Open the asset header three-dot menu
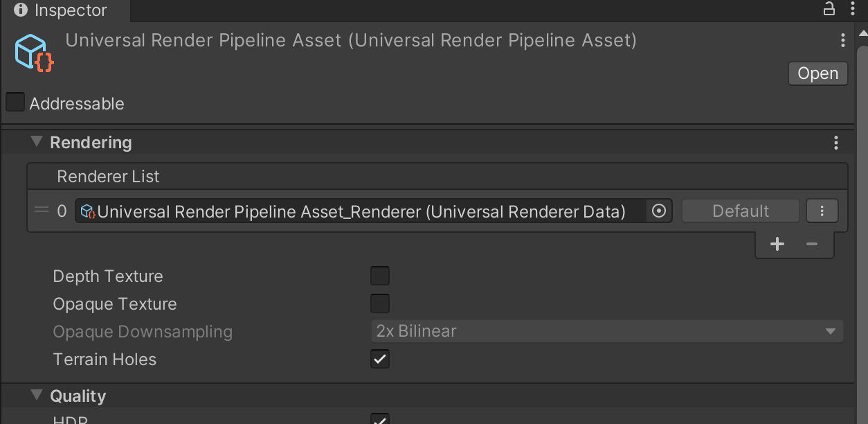Screen dimensions: 868x424 842,40
